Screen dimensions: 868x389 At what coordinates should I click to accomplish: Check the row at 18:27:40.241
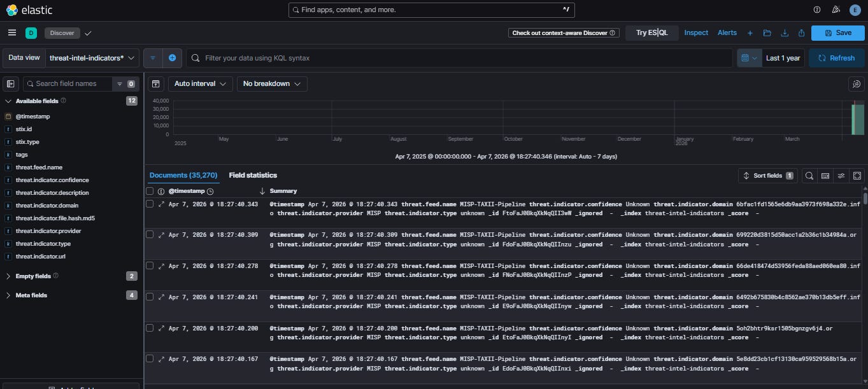150,297
